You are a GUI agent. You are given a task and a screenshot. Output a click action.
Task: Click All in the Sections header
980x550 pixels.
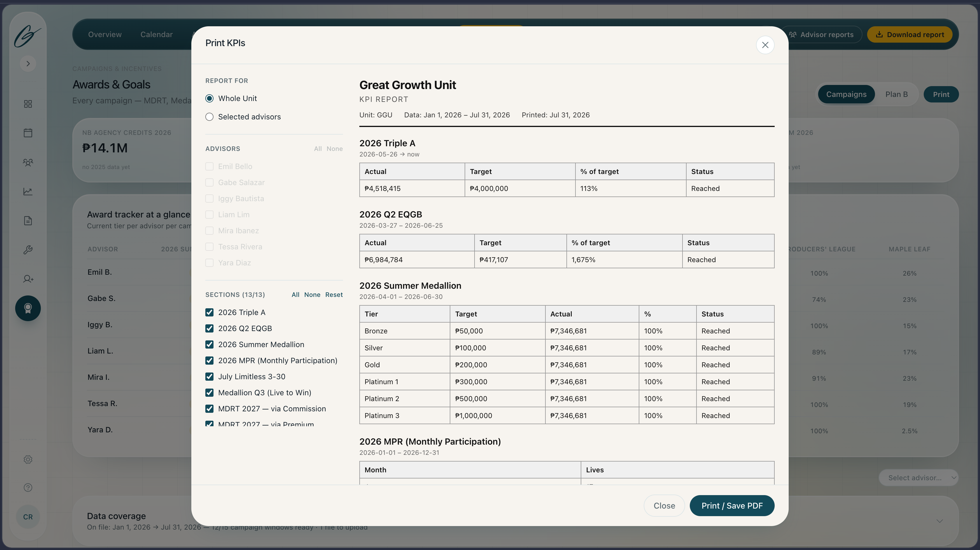click(295, 295)
